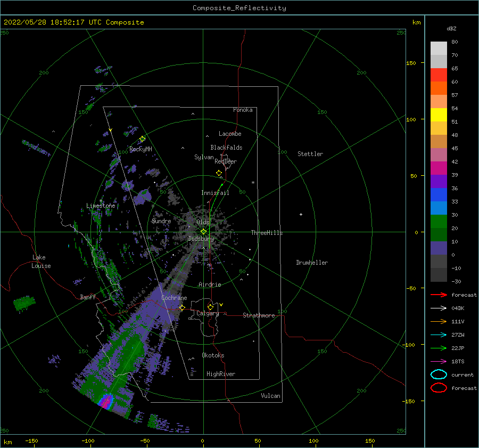Click the red forecast arrow legend icon
Image resolution: width=479 pixels, height=448 pixels.
click(x=439, y=295)
